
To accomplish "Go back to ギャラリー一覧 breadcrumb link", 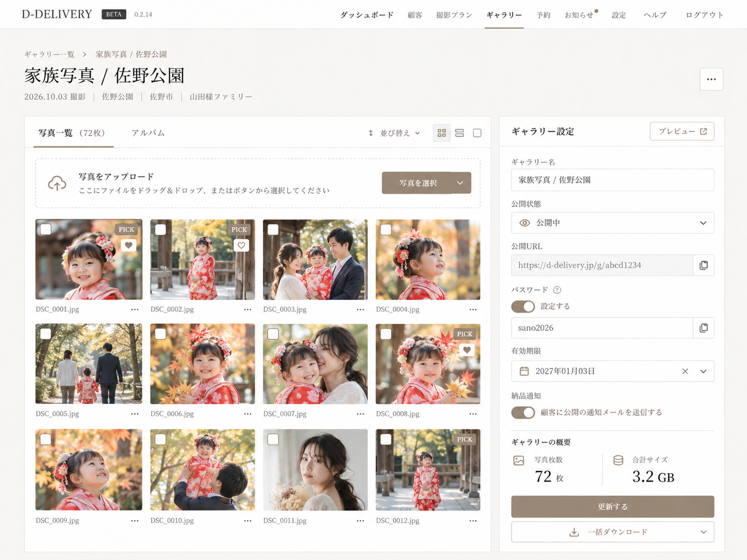I will click(x=50, y=54).
